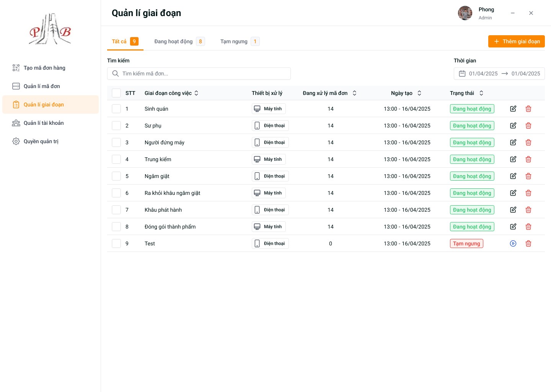551x392 pixels.
Task: Delete the Trung kiểm stage
Action: tap(528, 159)
